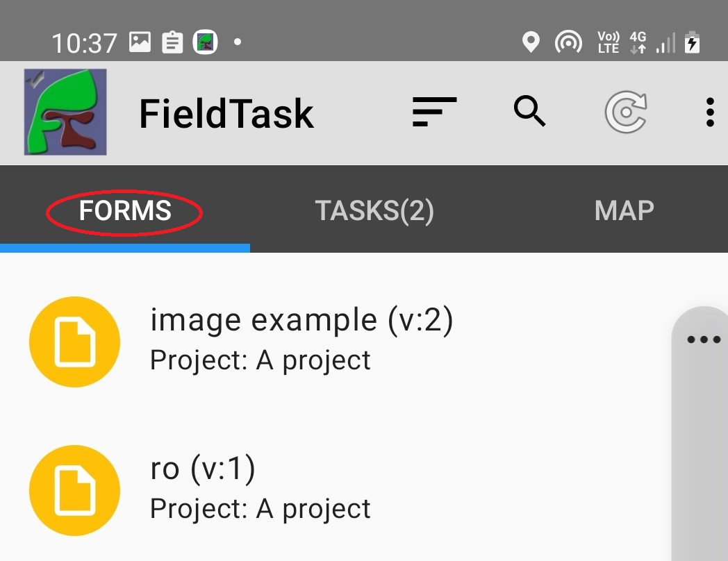Viewport: 728px width, 561px height.
Task: Tap the FieldTask notification icon in status bar
Action: coord(205,43)
